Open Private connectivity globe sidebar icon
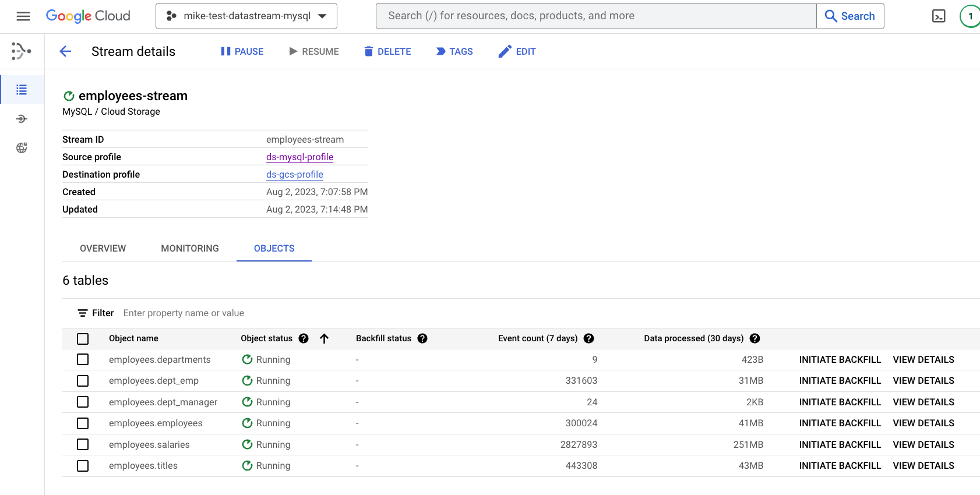 22,148
